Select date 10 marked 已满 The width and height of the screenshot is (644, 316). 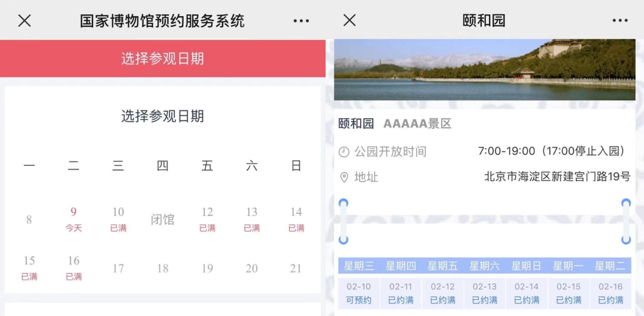click(118, 219)
